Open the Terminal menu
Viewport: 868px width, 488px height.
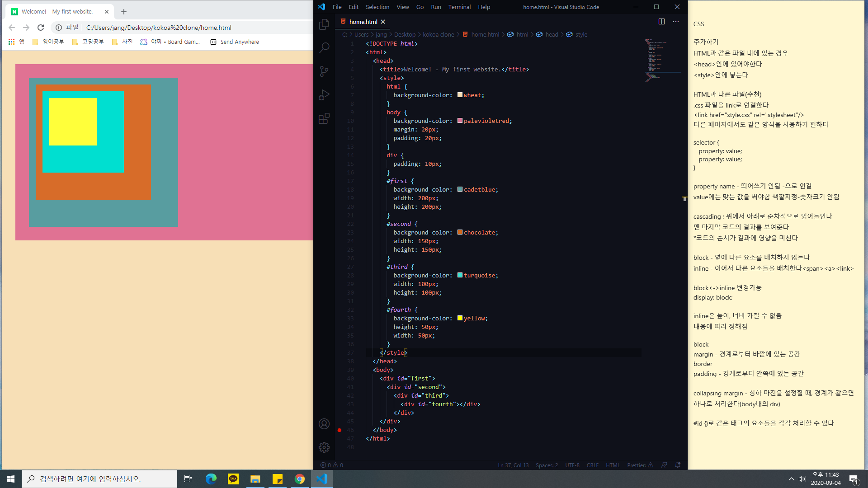(x=459, y=7)
